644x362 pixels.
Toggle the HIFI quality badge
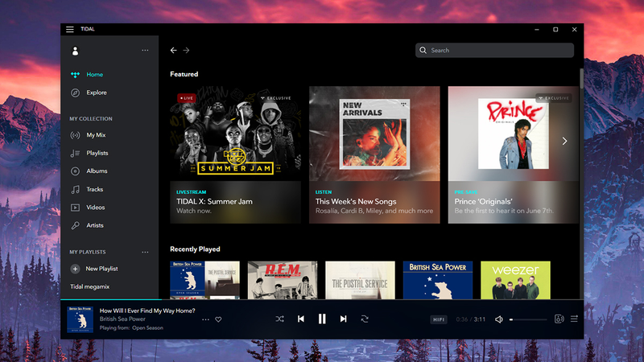coord(439,319)
